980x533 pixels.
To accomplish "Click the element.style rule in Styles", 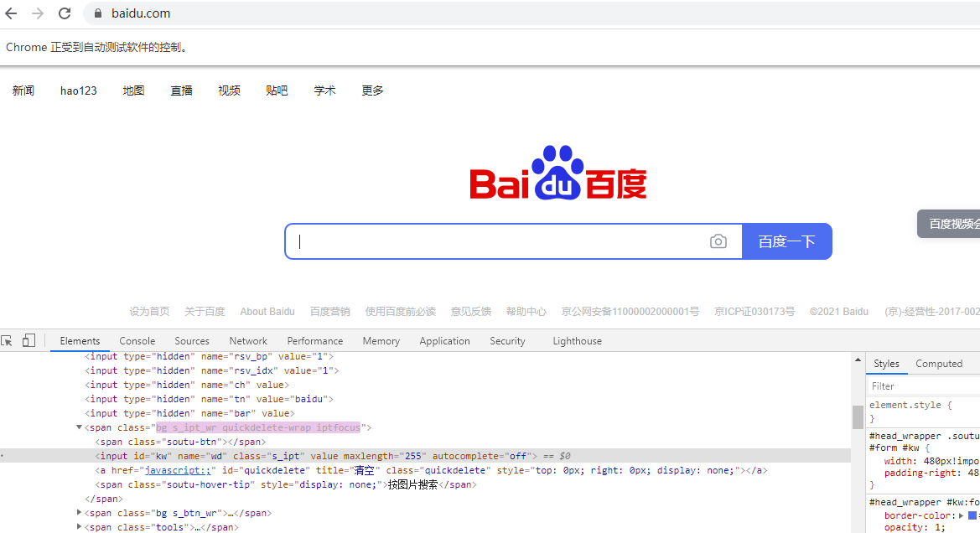I will click(910, 405).
